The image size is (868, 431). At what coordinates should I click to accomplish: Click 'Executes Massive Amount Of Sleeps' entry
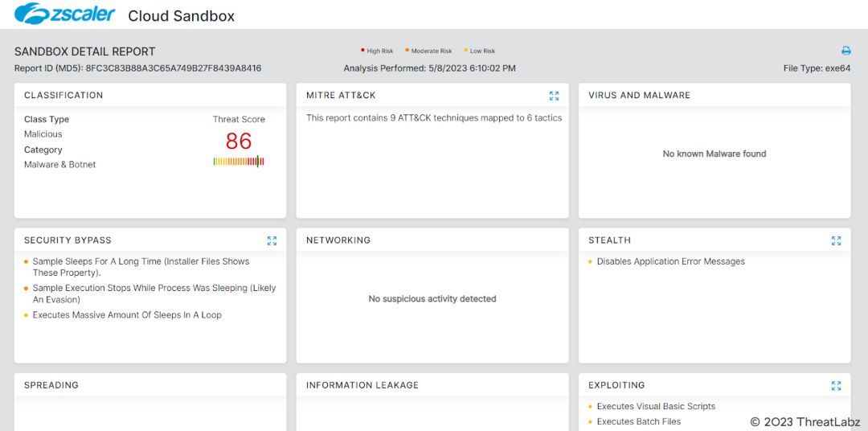tap(127, 315)
